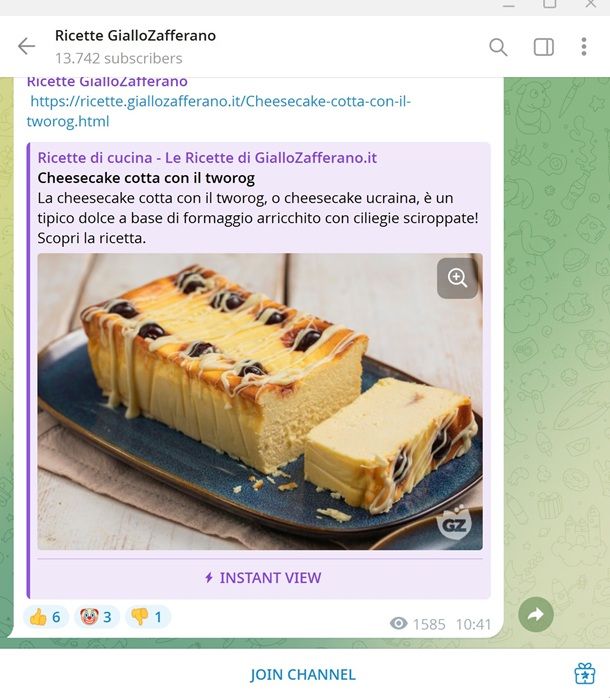Toggle the thumbs up reaction
The width and height of the screenshot is (610, 698).
pos(46,617)
